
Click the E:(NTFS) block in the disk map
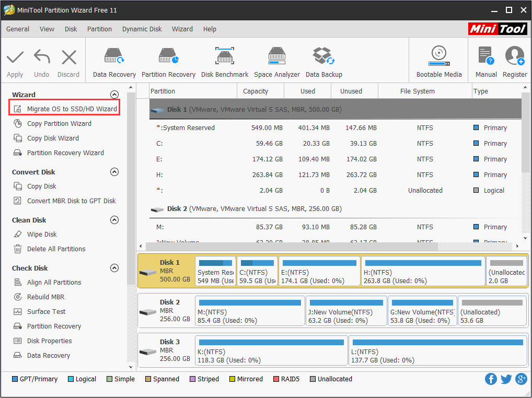319,271
